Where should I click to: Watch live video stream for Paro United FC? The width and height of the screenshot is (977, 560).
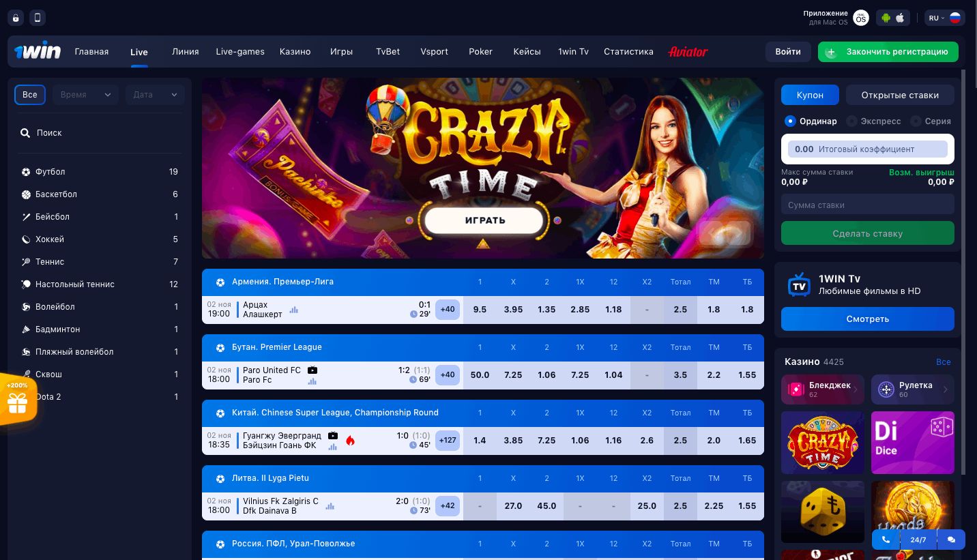point(312,370)
